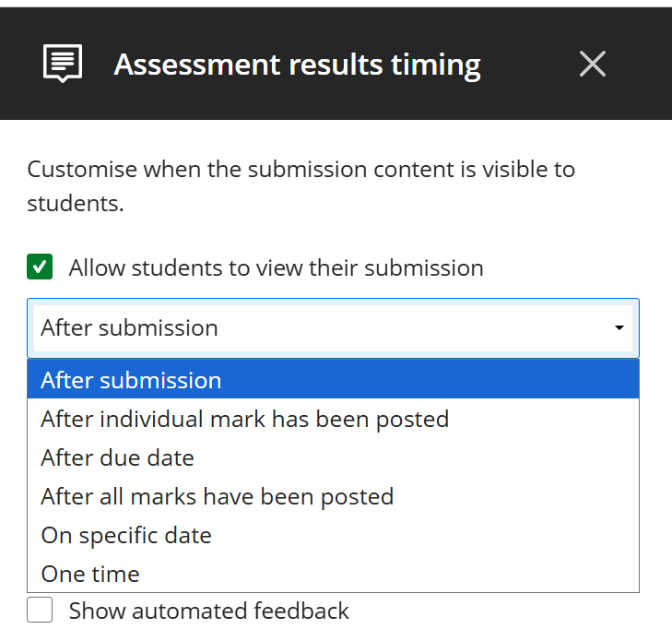Pick 'After all marks have been posted'
672x641 pixels.
tap(217, 496)
